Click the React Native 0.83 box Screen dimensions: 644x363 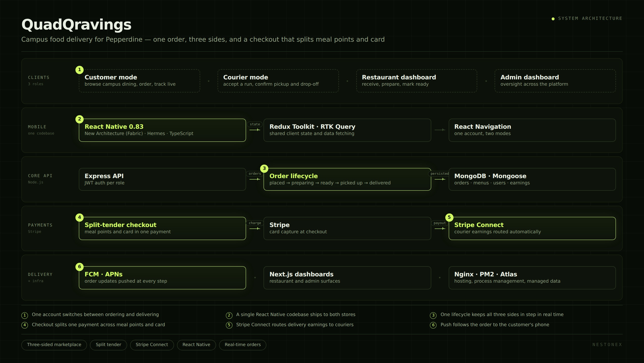pyautogui.click(x=162, y=130)
